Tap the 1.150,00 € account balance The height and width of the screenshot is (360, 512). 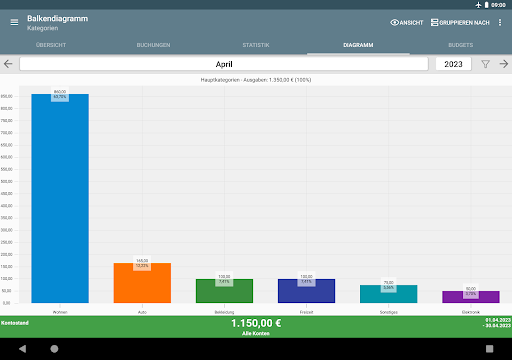tap(256, 323)
